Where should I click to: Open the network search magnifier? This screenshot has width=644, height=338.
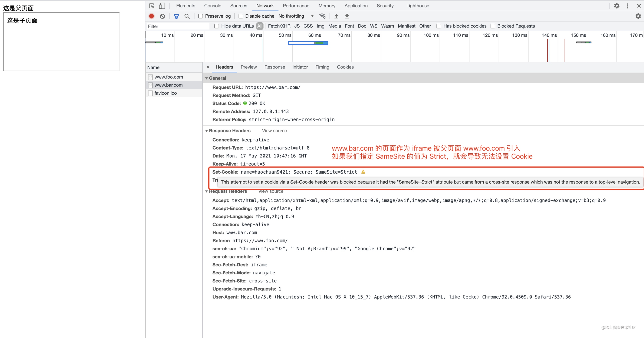coord(187,16)
